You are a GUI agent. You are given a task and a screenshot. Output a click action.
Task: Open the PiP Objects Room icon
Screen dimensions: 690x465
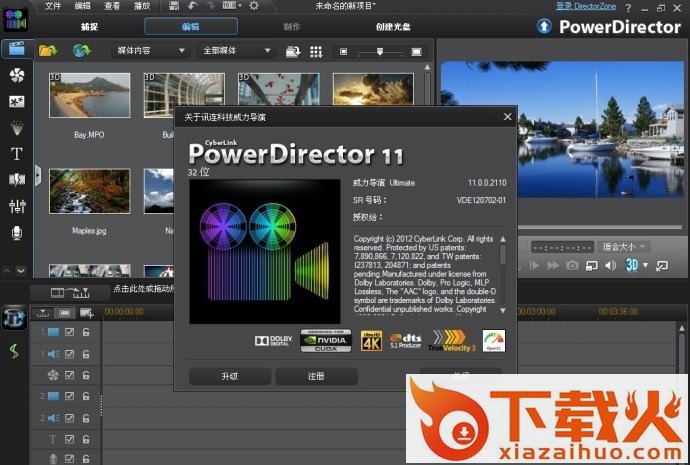pyautogui.click(x=17, y=102)
